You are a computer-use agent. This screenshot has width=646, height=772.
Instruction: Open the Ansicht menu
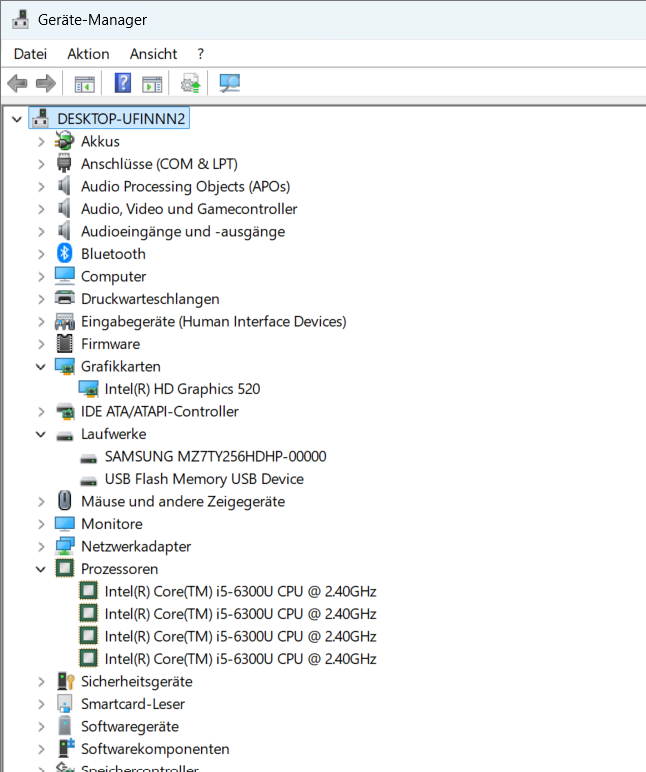point(153,54)
